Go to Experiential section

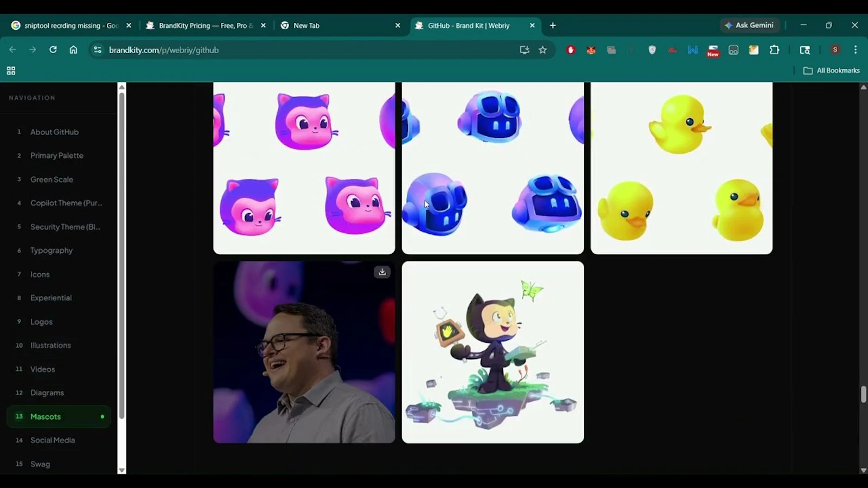tap(59, 298)
